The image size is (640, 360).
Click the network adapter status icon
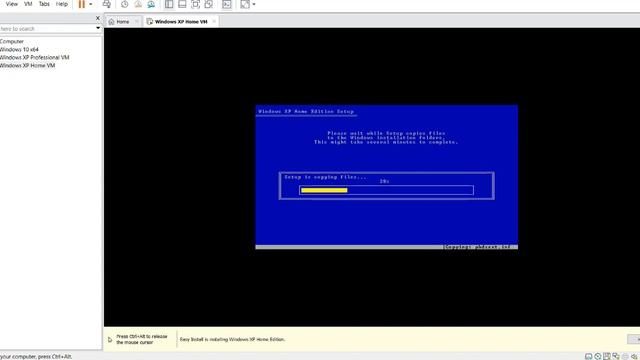tap(616, 356)
